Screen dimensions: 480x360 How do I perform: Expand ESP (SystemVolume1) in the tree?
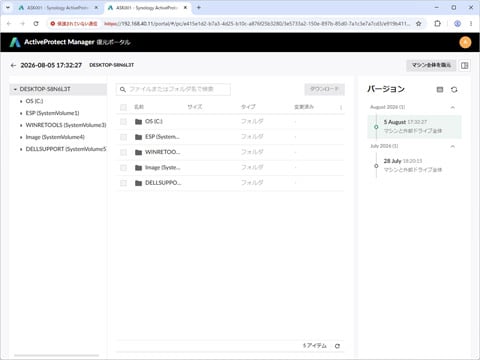pyautogui.click(x=21, y=113)
